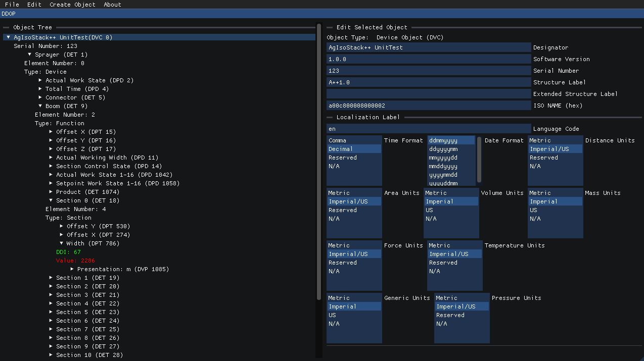Select Metric for Mass Units
Image resolution: width=644 pixels, height=361 pixels.
555,193
